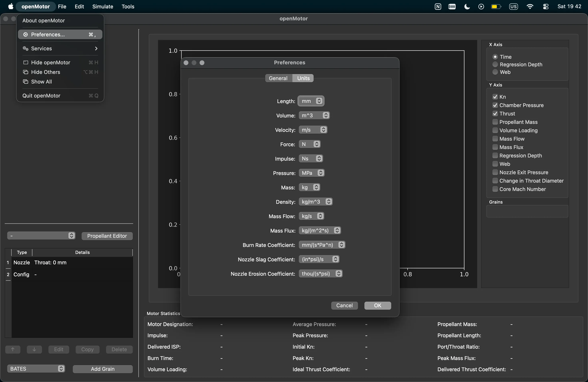Click the Add Grain button
This screenshot has width=588, height=382.
coord(103,369)
